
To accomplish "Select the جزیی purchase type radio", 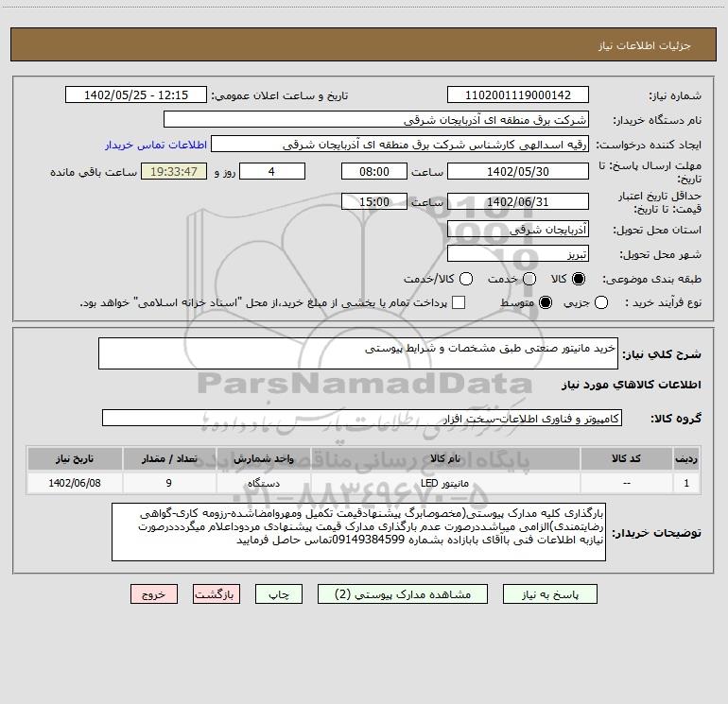I will point(600,302).
